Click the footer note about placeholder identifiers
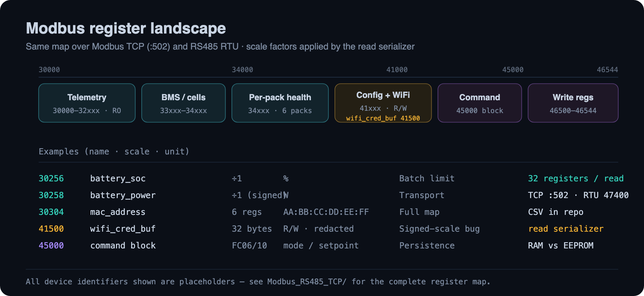This screenshot has height=296, width=644. (x=258, y=282)
